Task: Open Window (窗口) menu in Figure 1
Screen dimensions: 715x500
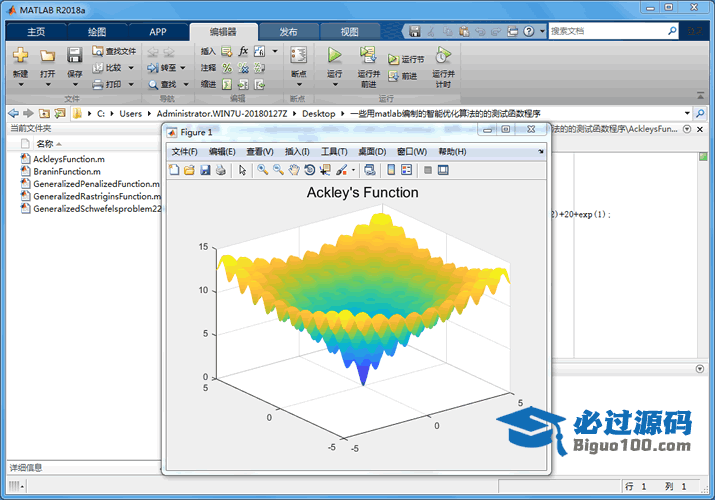Action: click(x=412, y=152)
